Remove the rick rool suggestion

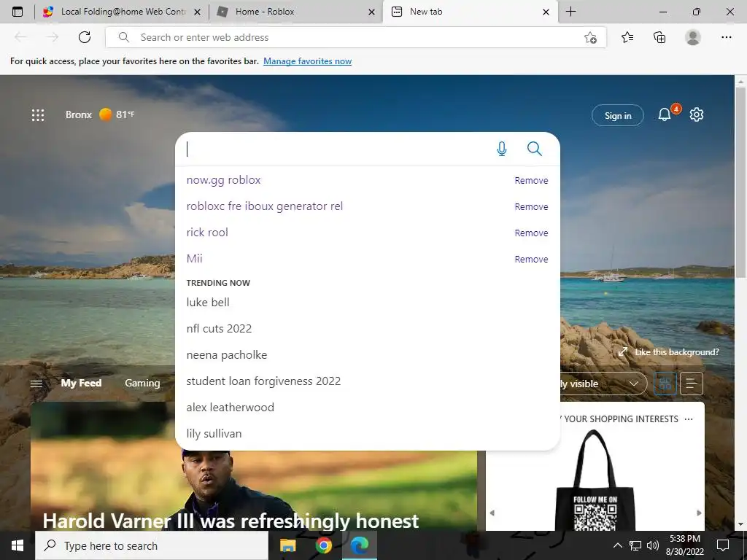tap(531, 233)
